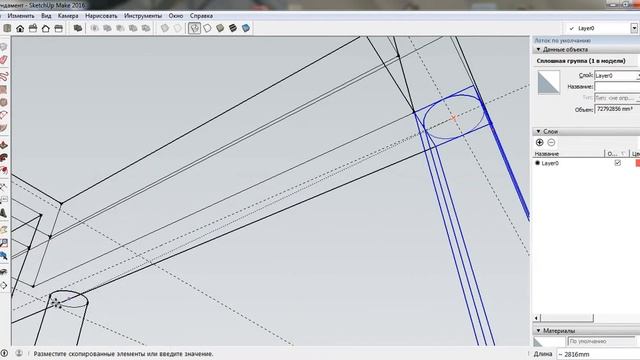Open the Камера menu
Viewport: 640px width, 360px height.
(x=68, y=16)
